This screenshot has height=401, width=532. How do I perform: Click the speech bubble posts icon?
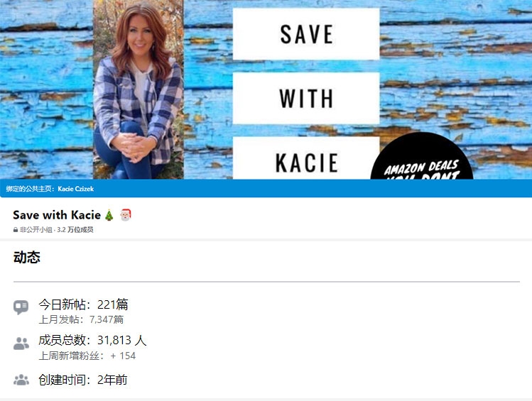(x=21, y=307)
